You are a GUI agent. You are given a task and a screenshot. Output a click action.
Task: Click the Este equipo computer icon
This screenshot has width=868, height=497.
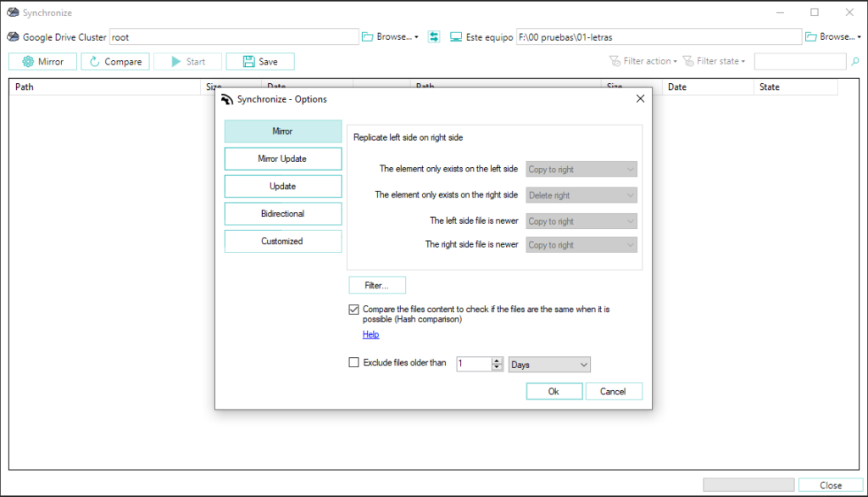[455, 37]
